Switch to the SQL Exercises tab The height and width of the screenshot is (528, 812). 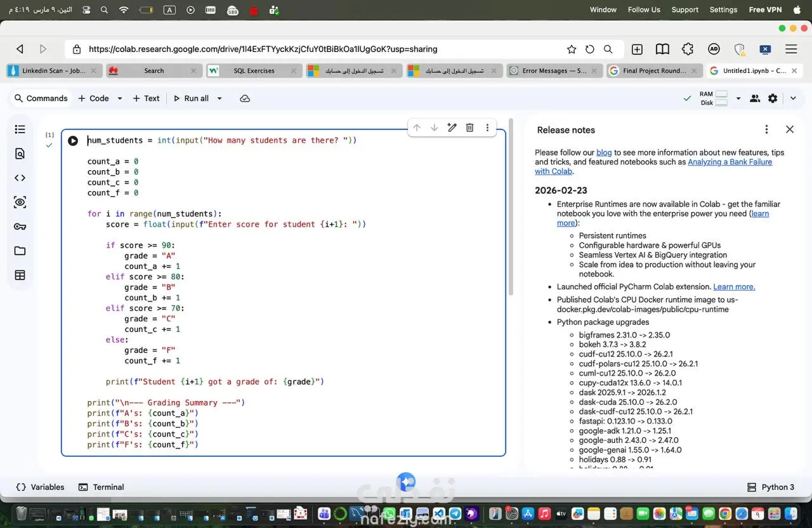click(x=253, y=71)
